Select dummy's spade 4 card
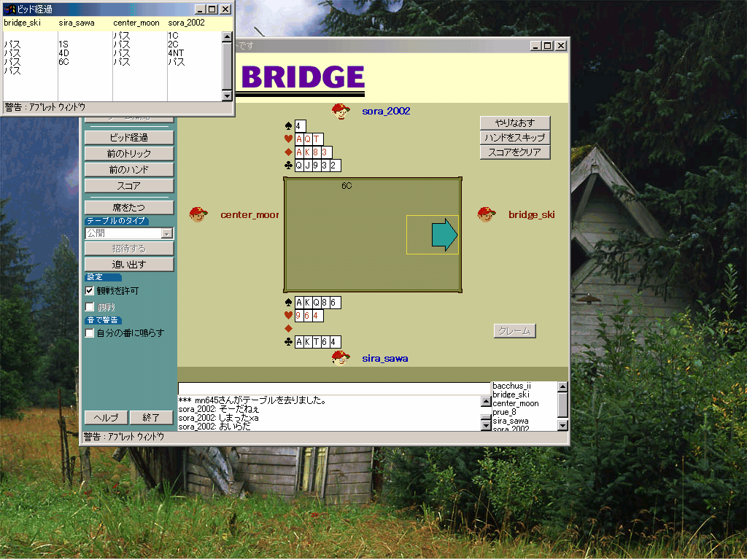Viewport: 747px width, 560px height. click(300, 126)
